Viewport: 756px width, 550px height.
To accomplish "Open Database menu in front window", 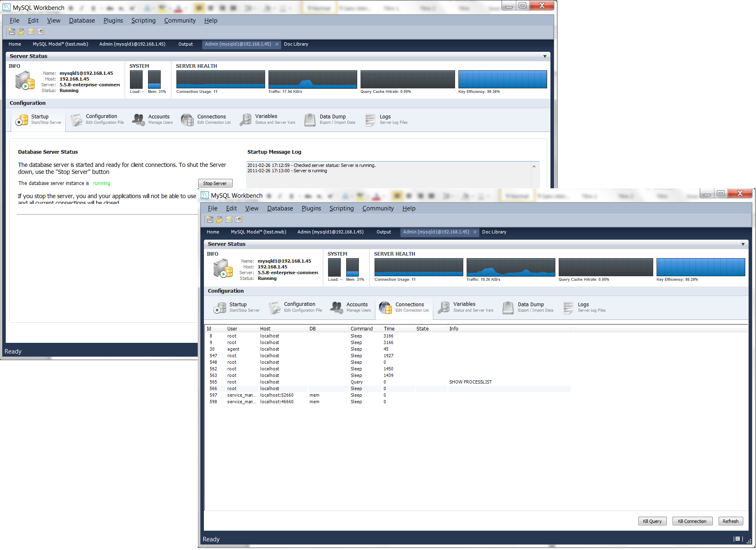I will click(x=280, y=208).
